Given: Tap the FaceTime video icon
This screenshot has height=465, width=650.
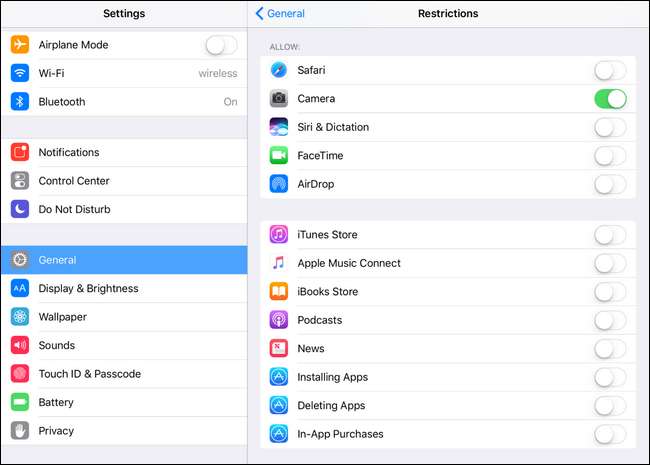Looking at the screenshot, I should [279, 156].
